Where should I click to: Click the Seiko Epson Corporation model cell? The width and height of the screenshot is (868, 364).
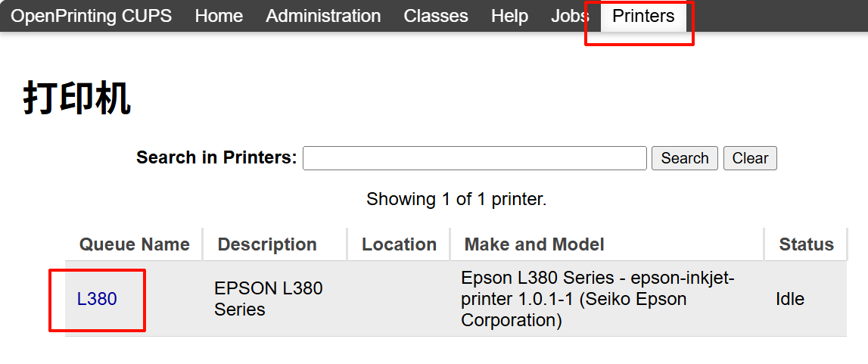tap(597, 299)
